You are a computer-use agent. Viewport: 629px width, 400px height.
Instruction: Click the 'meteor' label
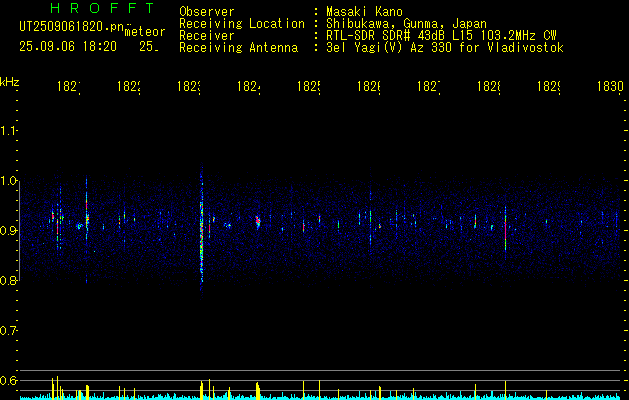pos(145,32)
